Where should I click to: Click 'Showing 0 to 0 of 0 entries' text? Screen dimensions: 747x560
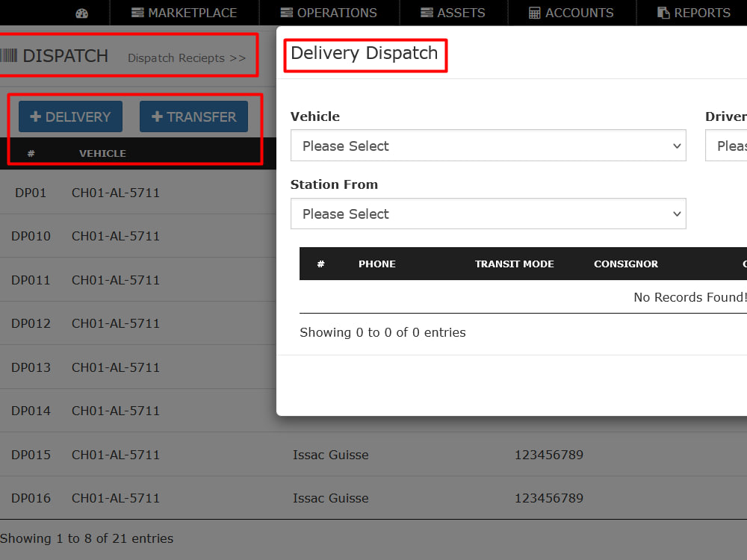tap(382, 332)
